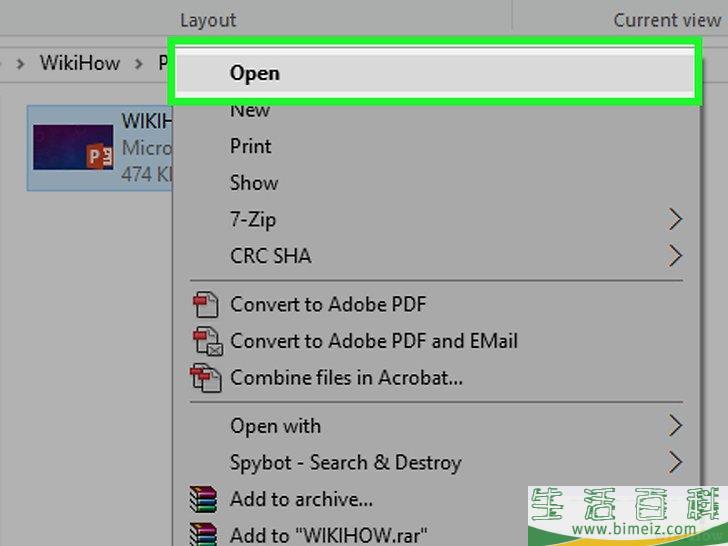The image size is (728, 546).
Task: Expand the chevron before WikiHow breadcrumb
Action: [x=20, y=64]
